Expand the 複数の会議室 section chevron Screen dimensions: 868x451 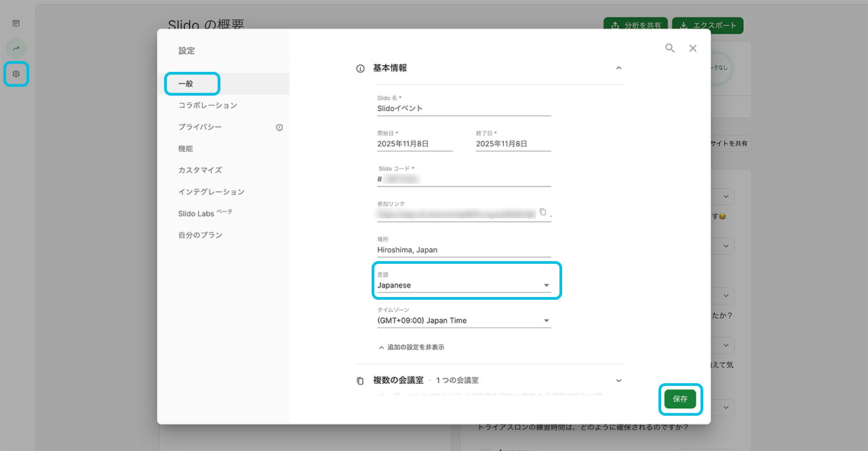618,380
